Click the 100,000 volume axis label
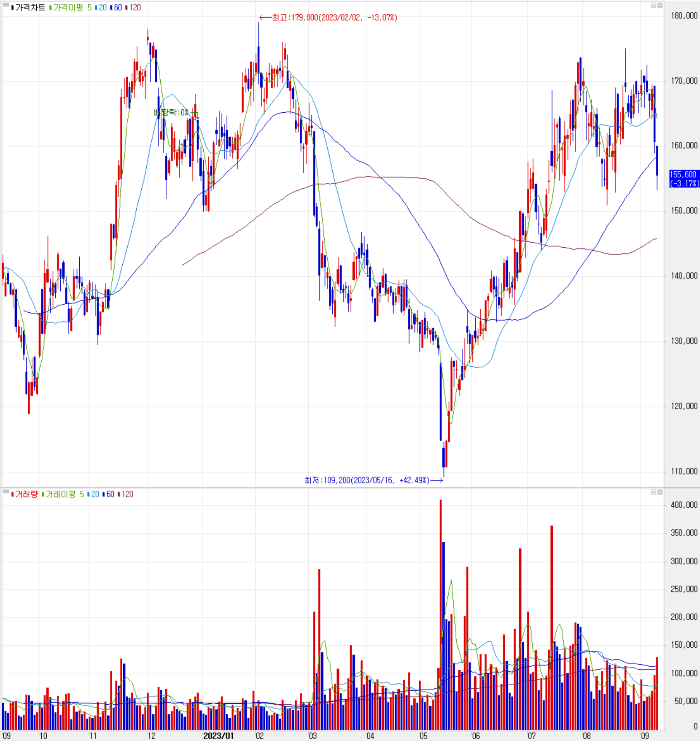The image size is (700, 741). point(684,673)
